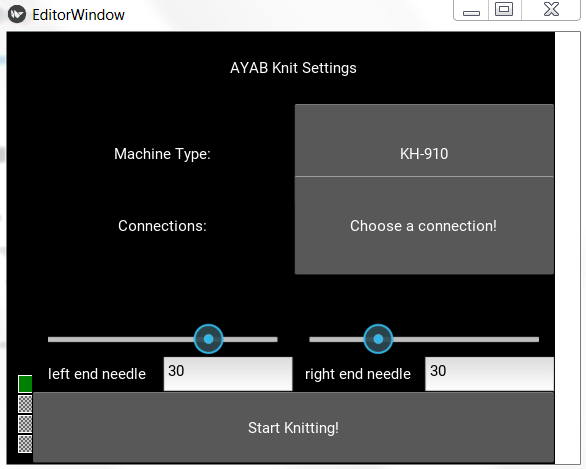Open the Choose a connection dropdown

424,226
